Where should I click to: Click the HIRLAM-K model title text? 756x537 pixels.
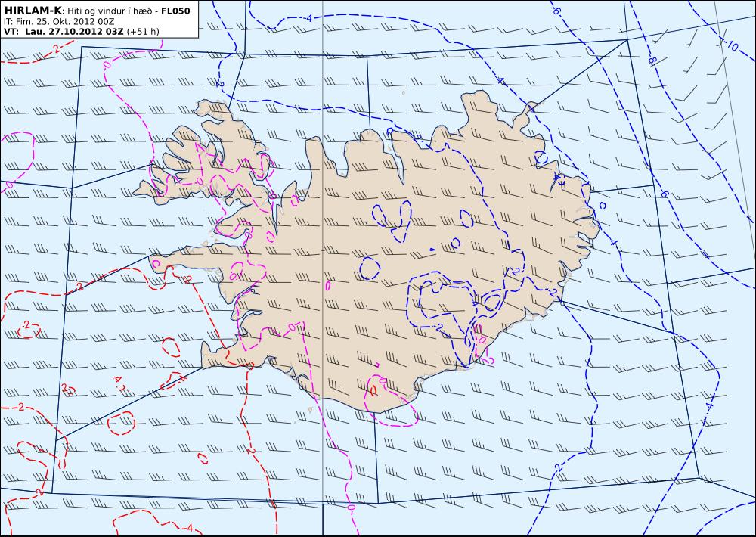[33, 11]
